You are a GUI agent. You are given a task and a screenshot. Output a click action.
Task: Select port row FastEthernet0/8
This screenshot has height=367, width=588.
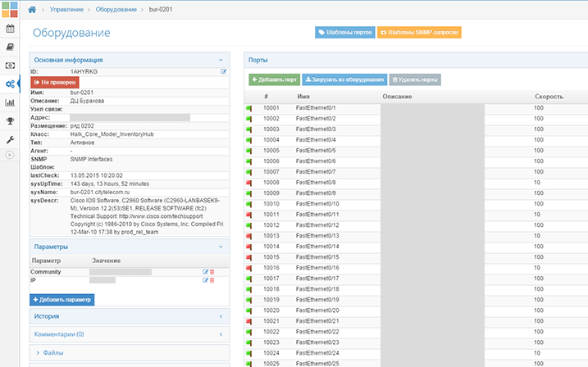[x=316, y=182]
